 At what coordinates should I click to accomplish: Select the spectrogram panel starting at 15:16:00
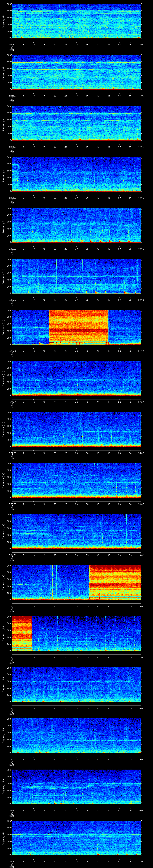click(76, 123)
